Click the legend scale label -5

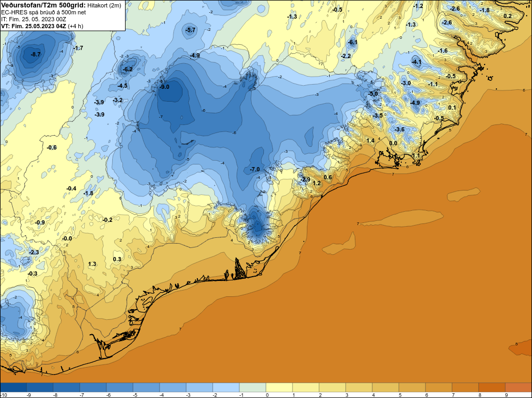click(135, 395)
